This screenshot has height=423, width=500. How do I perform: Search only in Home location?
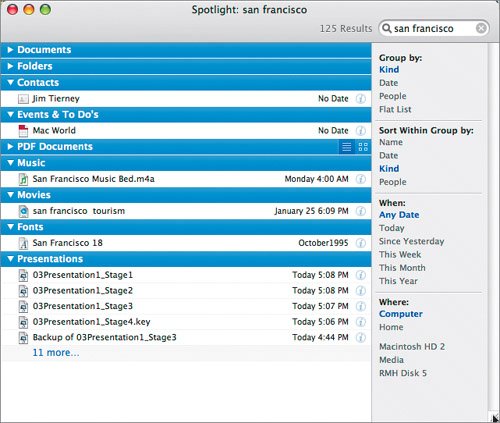click(x=391, y=327)
